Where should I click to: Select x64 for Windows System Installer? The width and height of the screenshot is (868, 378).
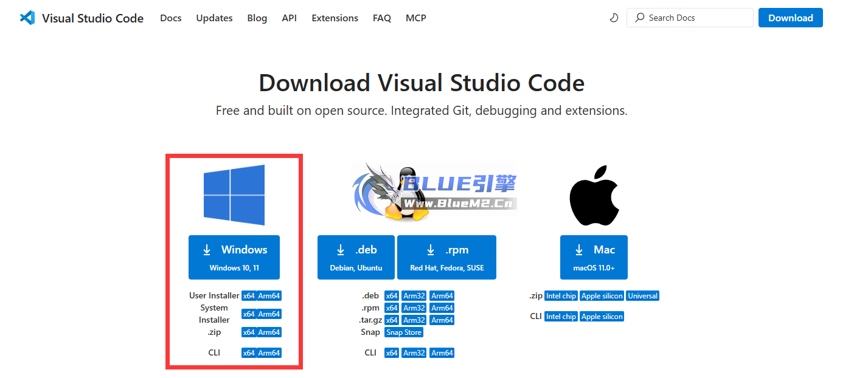[x=249, y=314]
